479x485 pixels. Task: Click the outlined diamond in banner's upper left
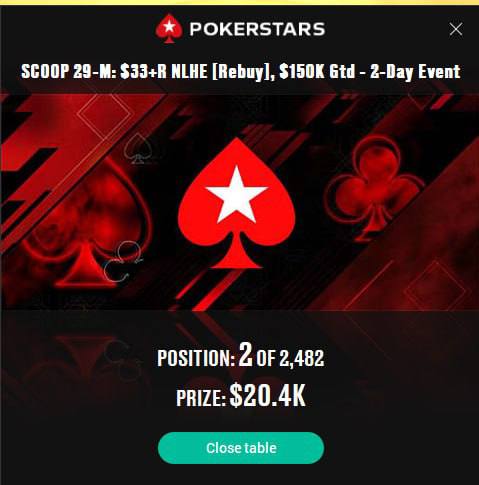click(104, 112)
